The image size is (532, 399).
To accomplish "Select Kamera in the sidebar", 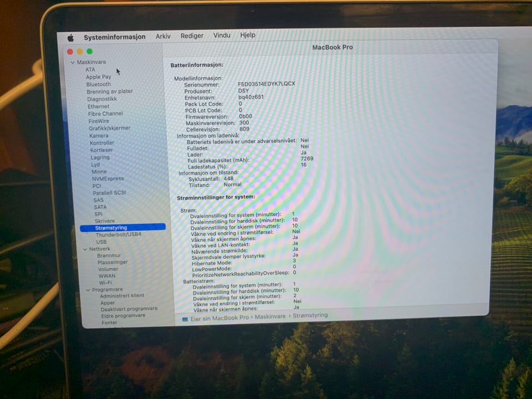I will pos(99,135).
